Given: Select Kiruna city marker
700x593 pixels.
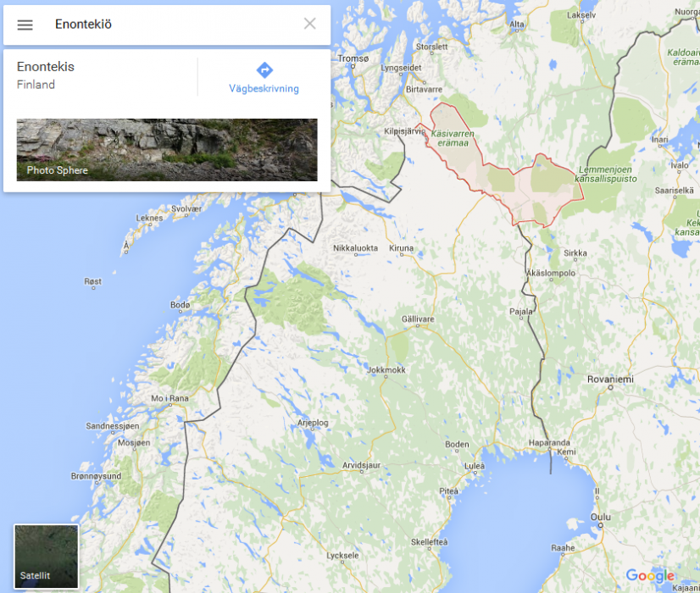Looking at the screenshot, I should coord(402,254).
